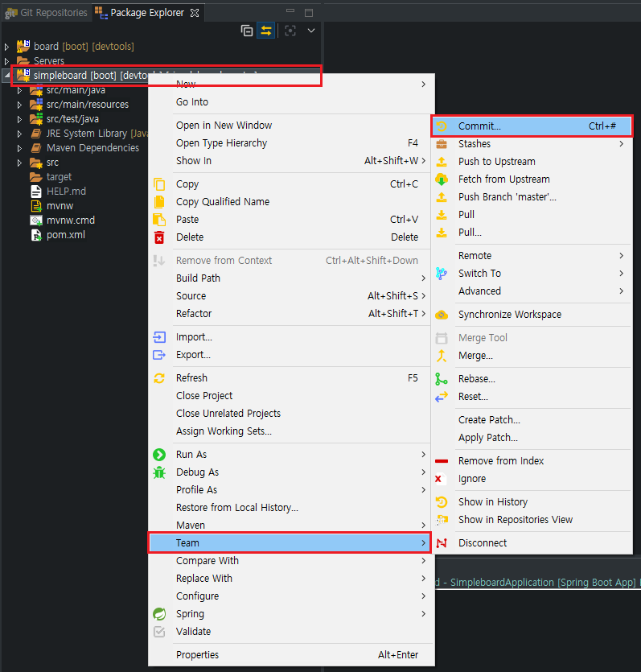This screenshot has height=672, width=641.
Task: Expand the board project node
Action: pos(6,47)
